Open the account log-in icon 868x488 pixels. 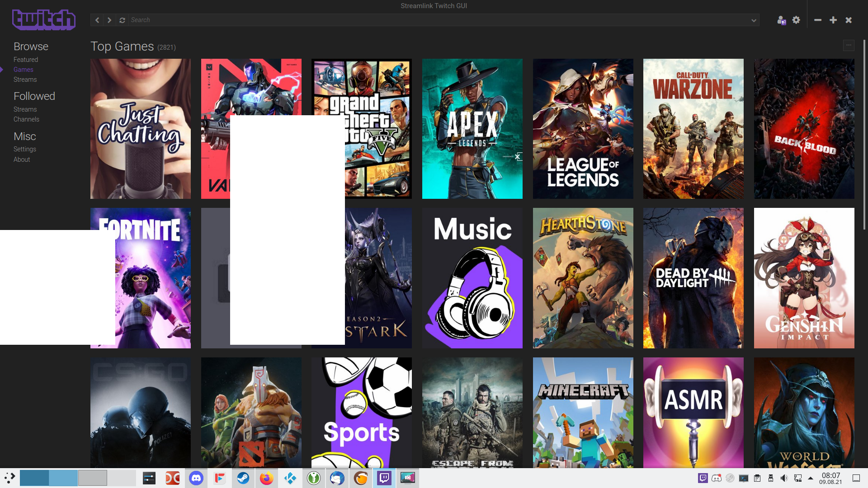782,20
